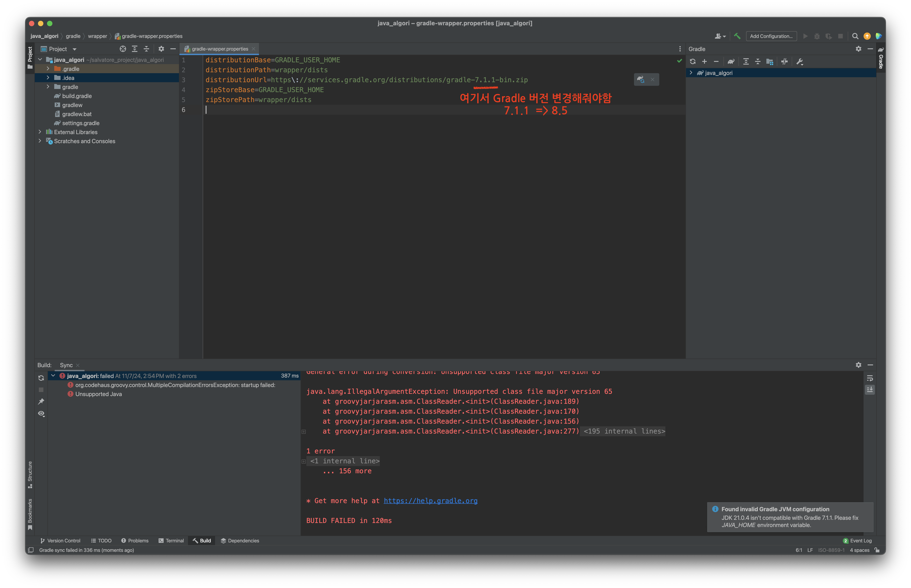Viewport: 911px width, 588px height.
Task: Open Search Everywhere magnifier icon
Action: click(x=855, y=36)
